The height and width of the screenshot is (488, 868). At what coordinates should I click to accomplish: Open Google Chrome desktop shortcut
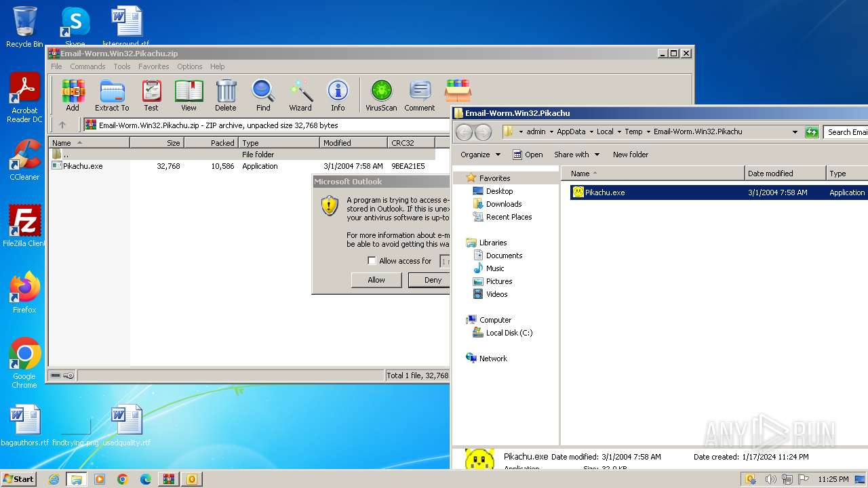[24, 363]
